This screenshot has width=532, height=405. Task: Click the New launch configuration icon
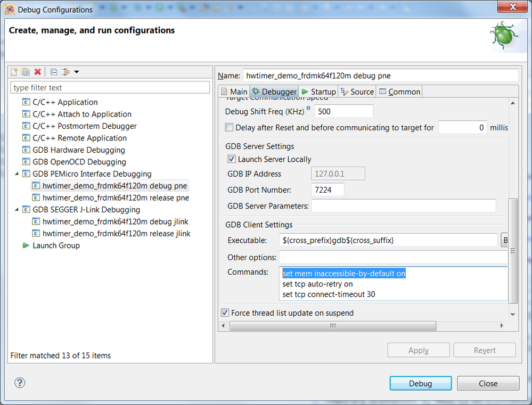point(14,72)
